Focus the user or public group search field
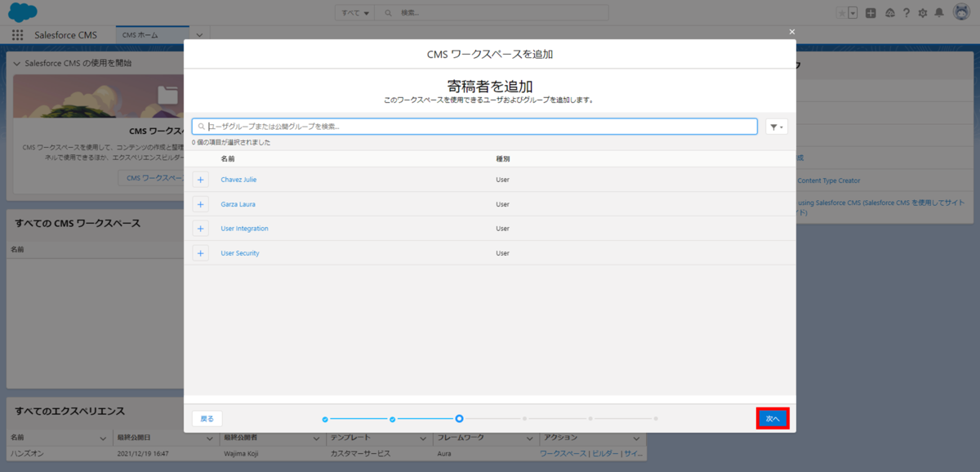This screenshot has height=472, width=980. [x=474, y=127]
